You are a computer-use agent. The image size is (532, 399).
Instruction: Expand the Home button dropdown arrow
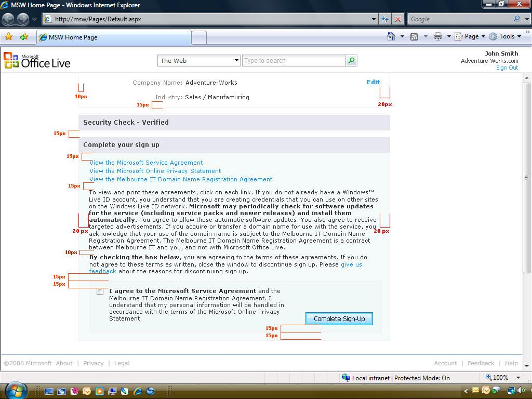pos(403,36)
